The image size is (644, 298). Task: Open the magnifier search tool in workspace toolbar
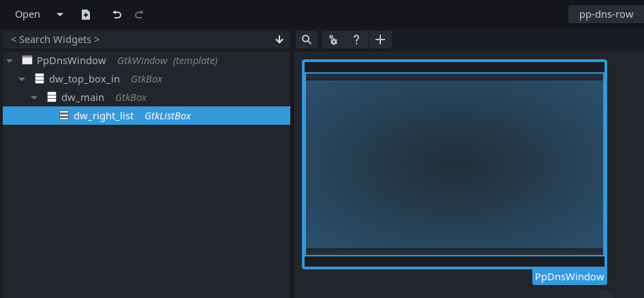[x=307, y=40]
